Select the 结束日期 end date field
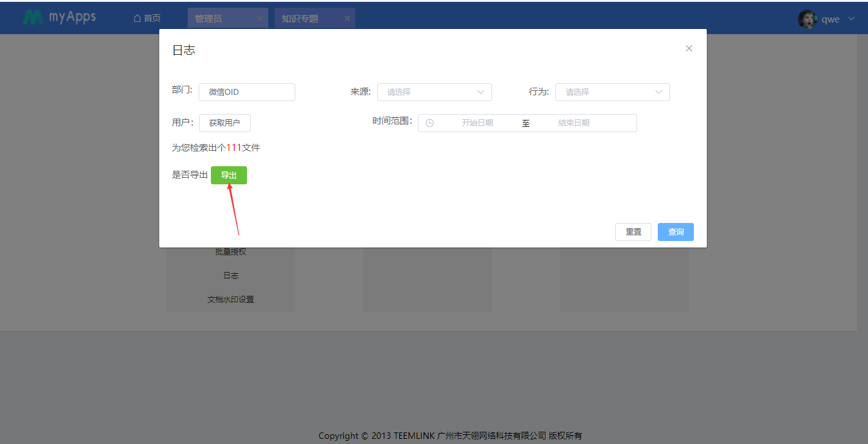The image size is (868, 444). (x=573, y=123)
